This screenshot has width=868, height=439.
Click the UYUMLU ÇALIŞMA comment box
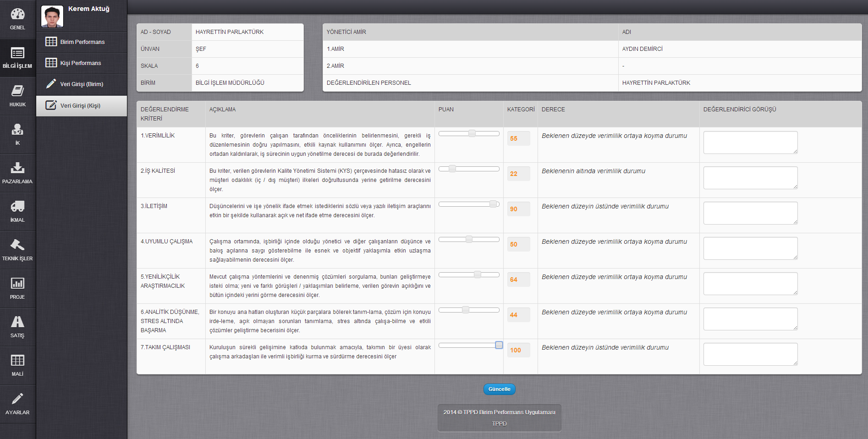(750, 248)
